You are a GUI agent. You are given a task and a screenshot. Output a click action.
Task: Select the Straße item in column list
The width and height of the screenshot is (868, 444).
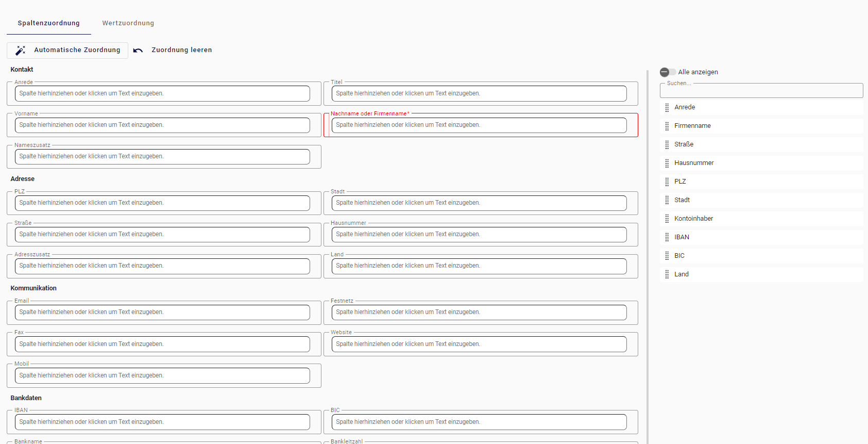(x=761, y=144)
